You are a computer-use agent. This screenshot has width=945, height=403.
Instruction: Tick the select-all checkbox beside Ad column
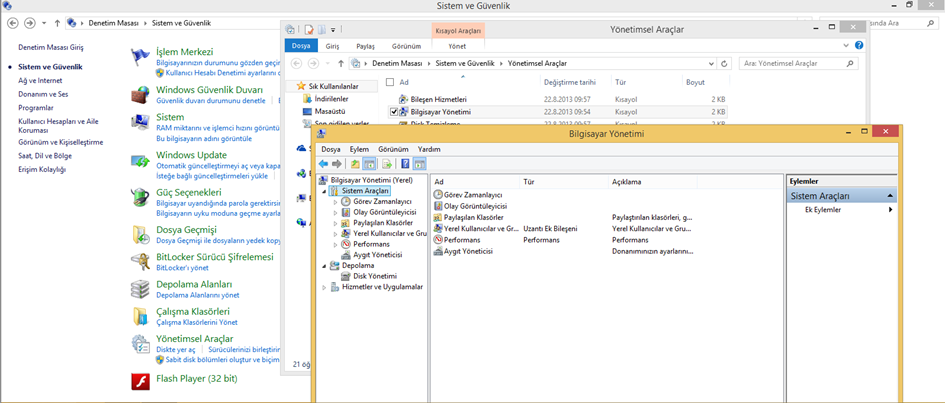tap(390, 82)
